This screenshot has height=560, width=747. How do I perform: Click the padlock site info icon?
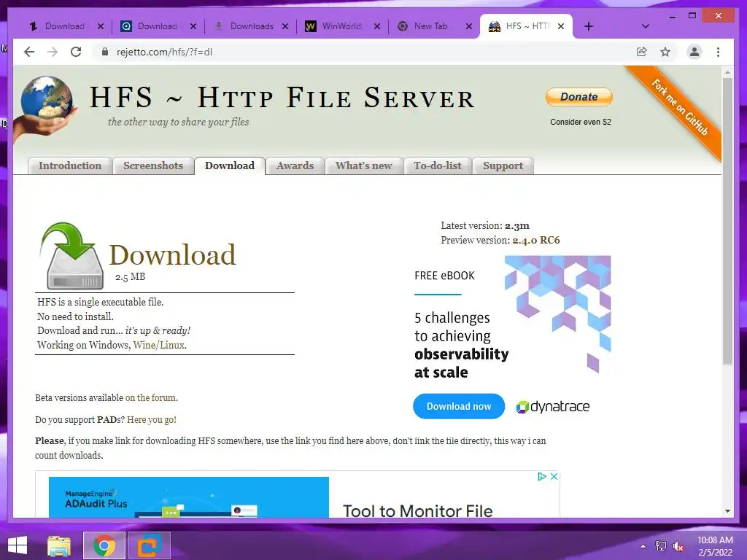105,52
